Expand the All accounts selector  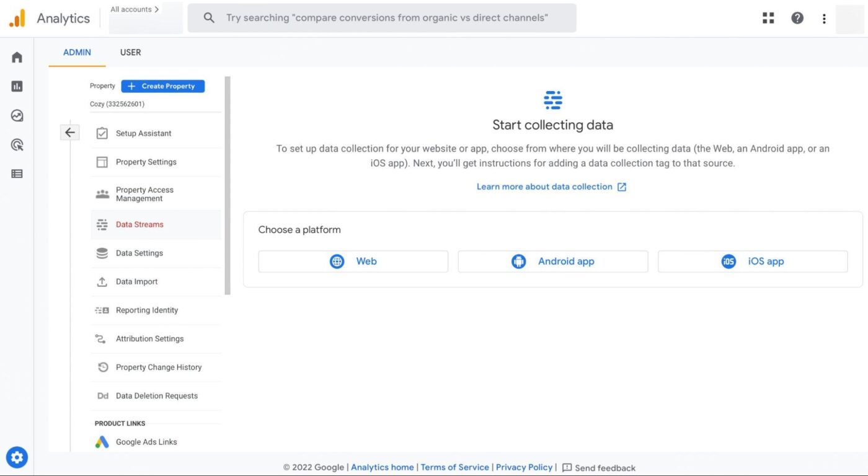(x=135, y=9)
